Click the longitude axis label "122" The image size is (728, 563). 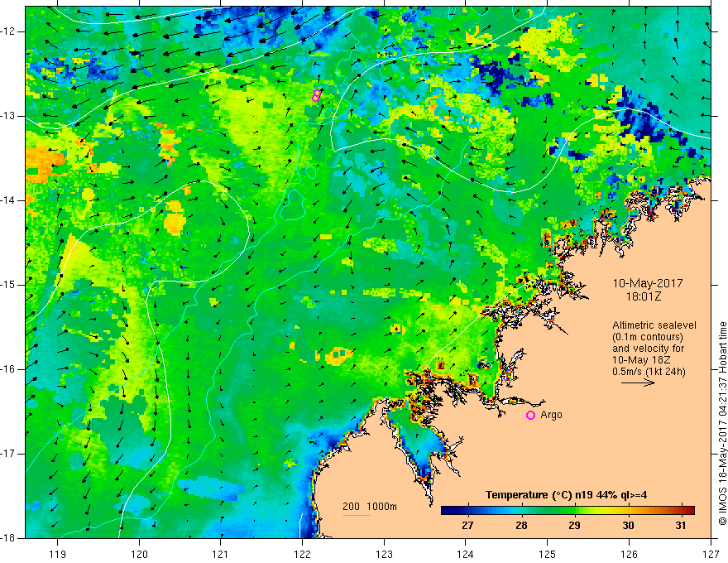(x=302, y=554)
